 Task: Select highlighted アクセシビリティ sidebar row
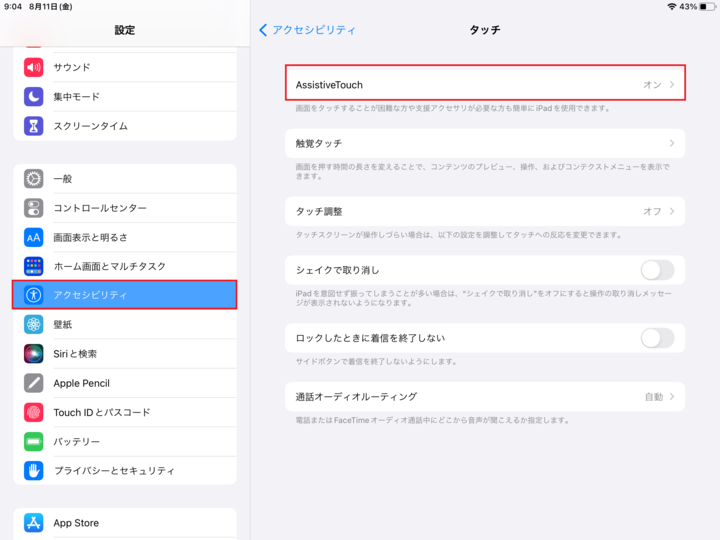click(x=125, y=295)
